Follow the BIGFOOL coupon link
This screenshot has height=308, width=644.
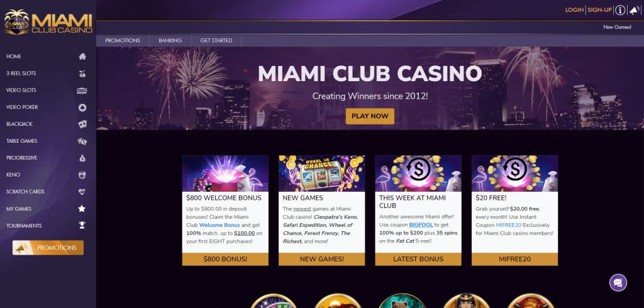[421, 224]
